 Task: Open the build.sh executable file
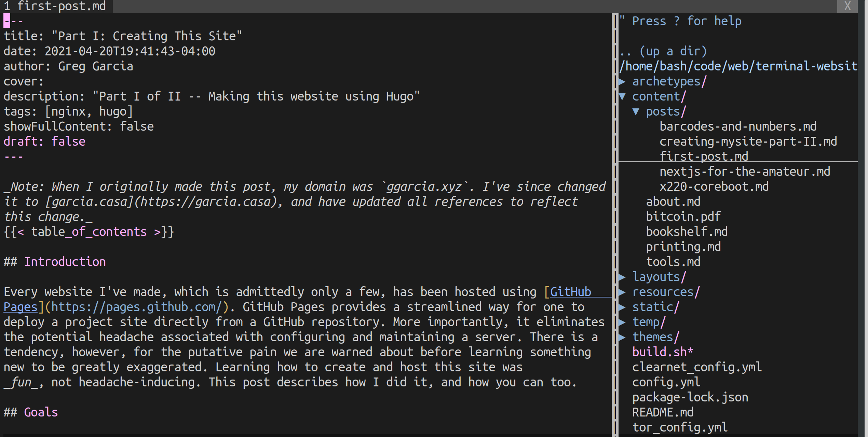pyautogui.click(x=663, y=352)
